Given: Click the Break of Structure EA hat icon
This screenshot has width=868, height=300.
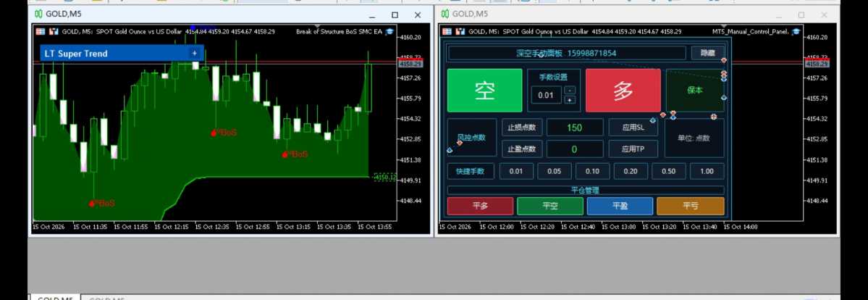Looking at the screenshot, I should point(389,32).
